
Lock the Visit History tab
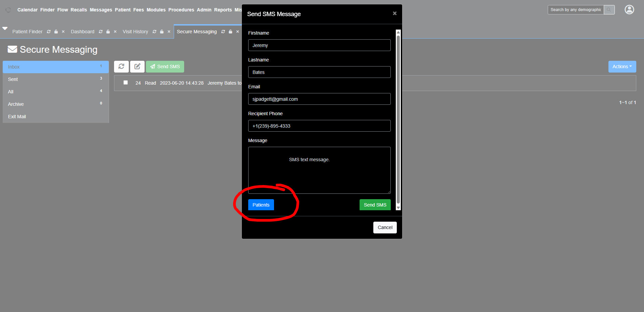pos(162,32)
